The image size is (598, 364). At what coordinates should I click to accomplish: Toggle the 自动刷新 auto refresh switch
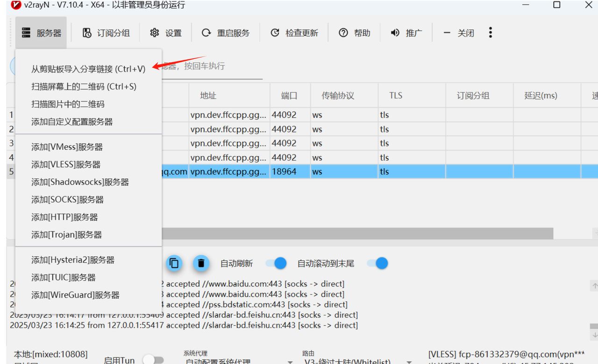(276, 263)
